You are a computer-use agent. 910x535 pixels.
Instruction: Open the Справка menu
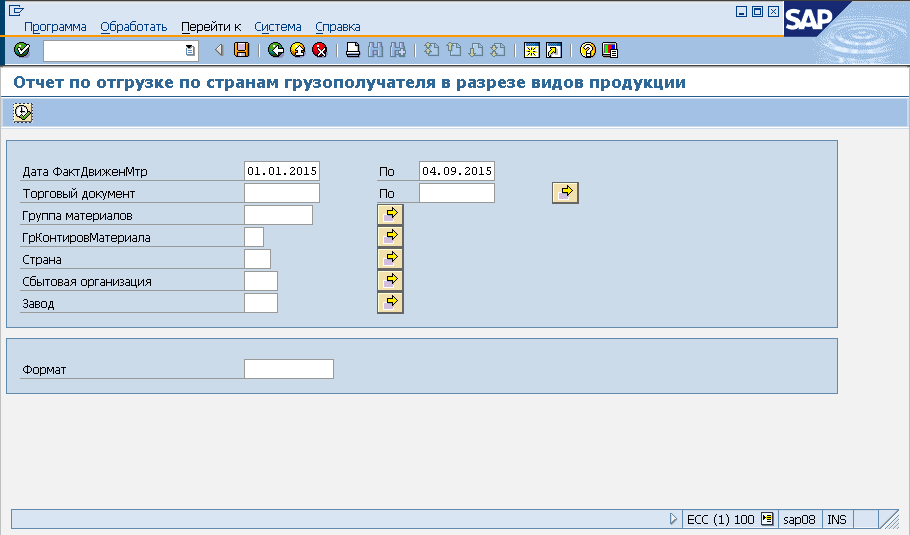tap(338, 27)
